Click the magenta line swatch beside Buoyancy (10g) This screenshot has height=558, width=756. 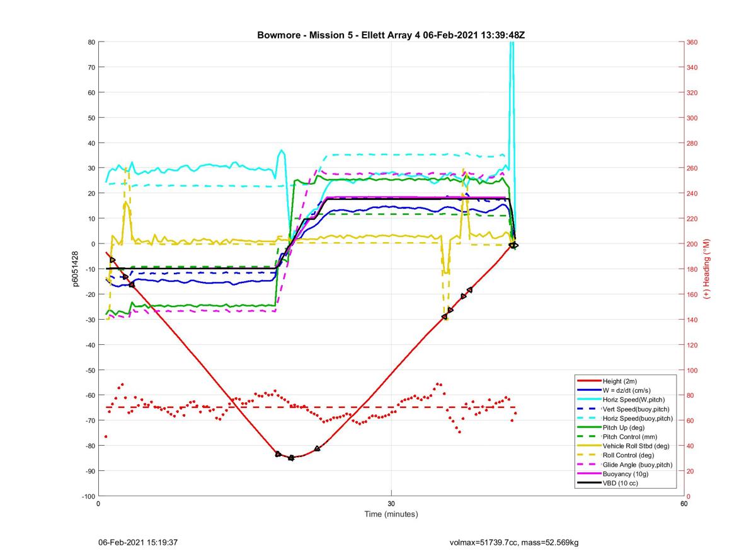point(589,474)
